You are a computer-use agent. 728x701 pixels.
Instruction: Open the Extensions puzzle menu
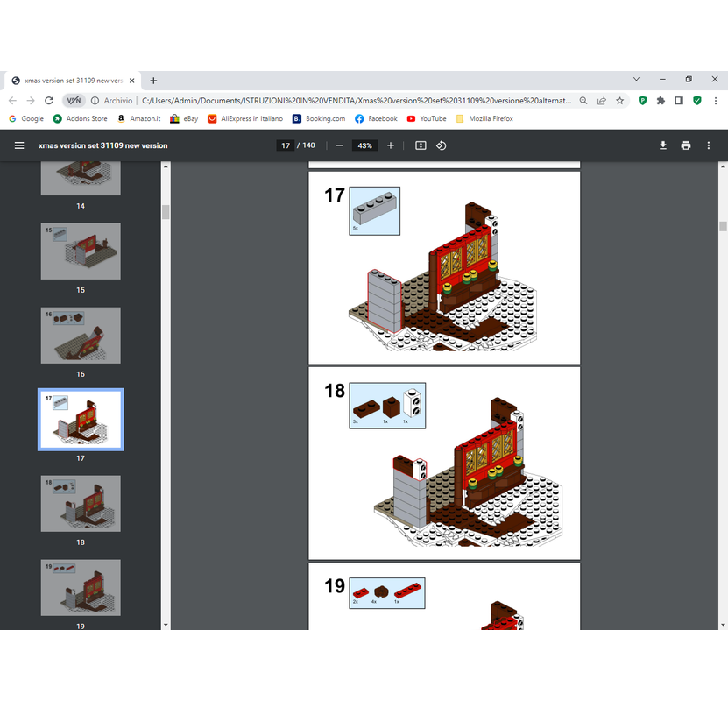point(661,101)
